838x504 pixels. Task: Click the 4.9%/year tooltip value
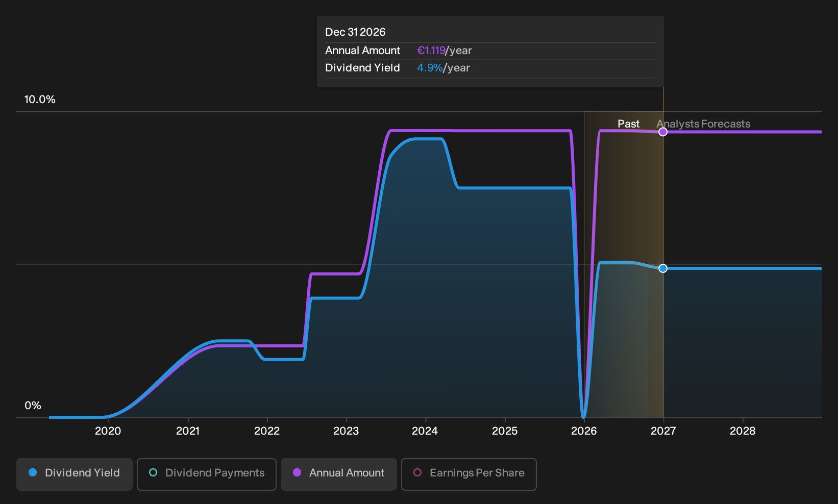tap(443, 68)
